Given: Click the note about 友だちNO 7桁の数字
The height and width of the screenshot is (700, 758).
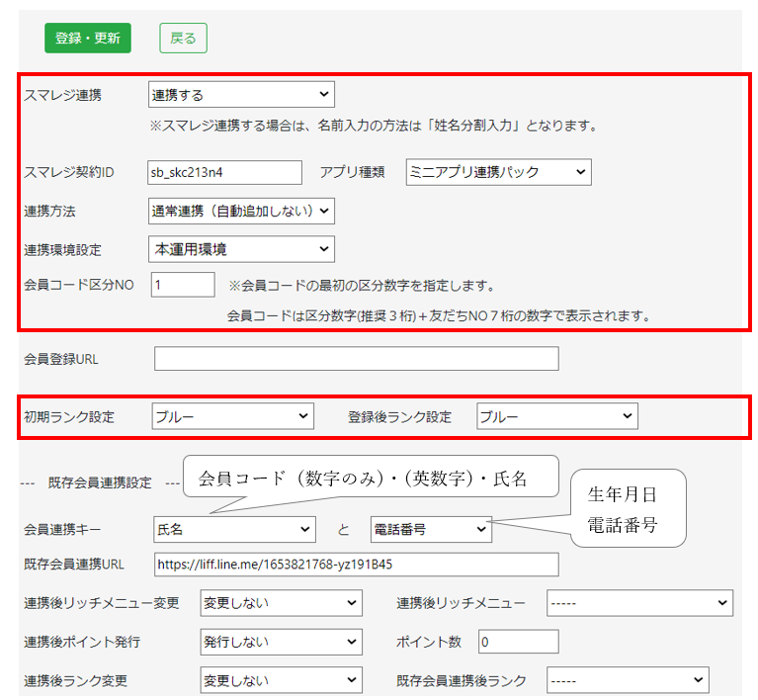Looking at the screenshot, I should click(x=439, y=316).
